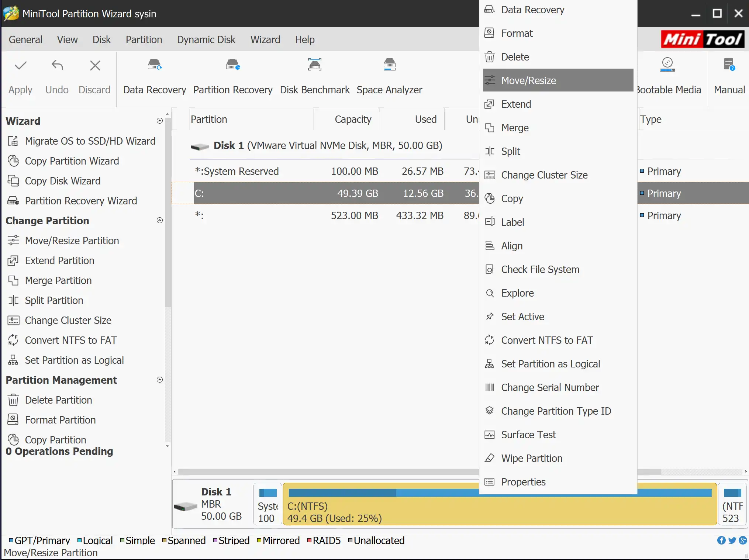Viewport: 749px width, 560px height.
Task: Launch Copy Disk Wizard in sidebar
Action: pyautogui.click(x=54, y=181)
